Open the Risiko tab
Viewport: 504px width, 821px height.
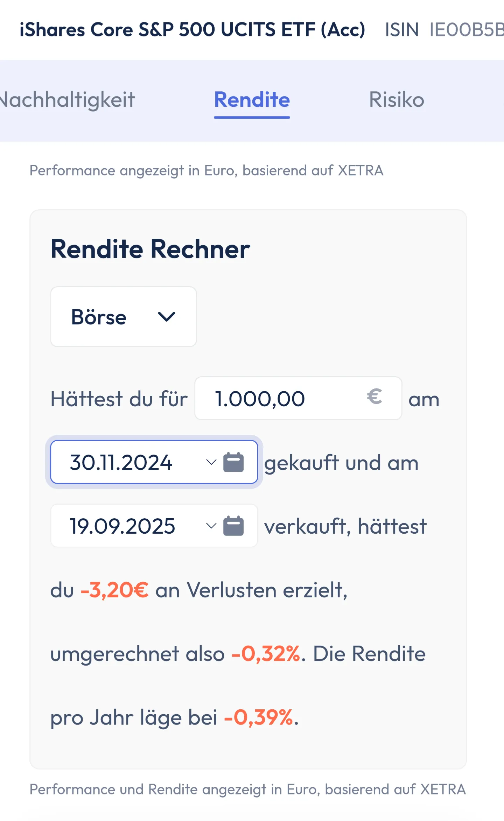click(x=397, y=100)
